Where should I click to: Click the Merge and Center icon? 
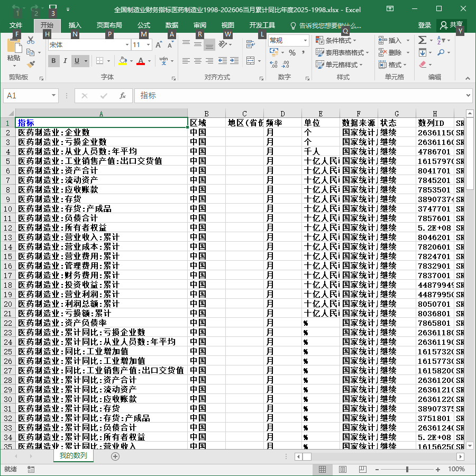pos(251,61)
